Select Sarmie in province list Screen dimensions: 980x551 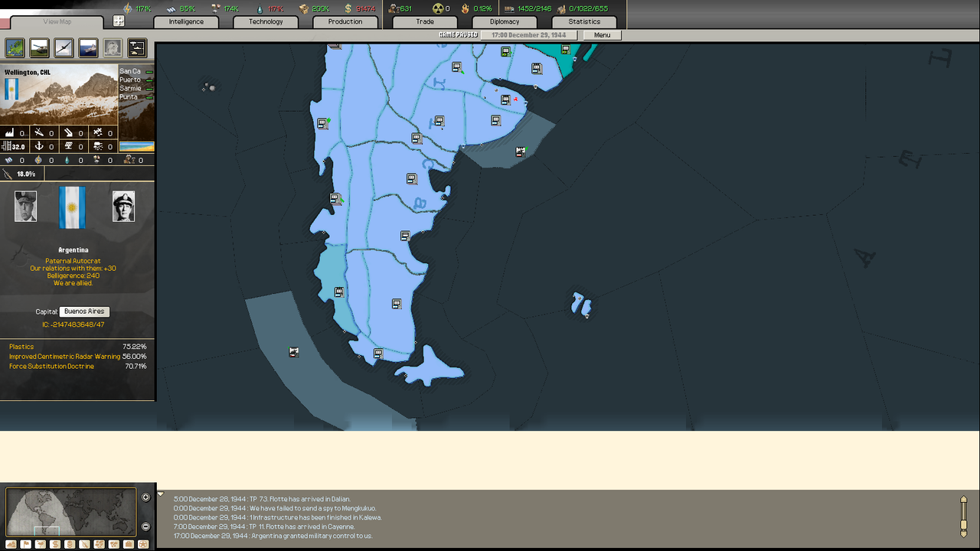tap(136, 89)
